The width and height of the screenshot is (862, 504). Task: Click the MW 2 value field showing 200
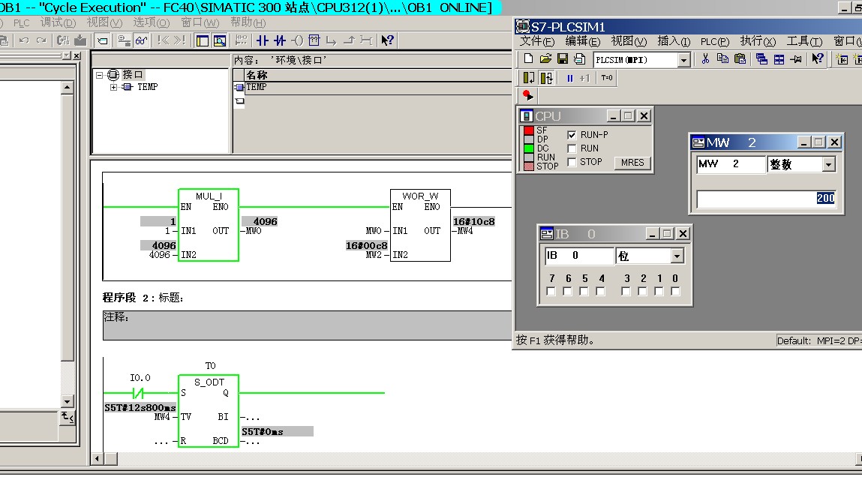coord(766,199)
